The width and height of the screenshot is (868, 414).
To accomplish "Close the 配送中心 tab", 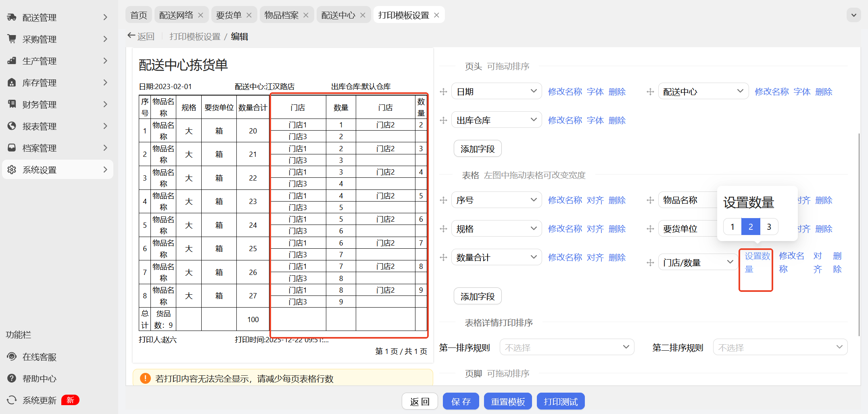I will pos(363,15).
